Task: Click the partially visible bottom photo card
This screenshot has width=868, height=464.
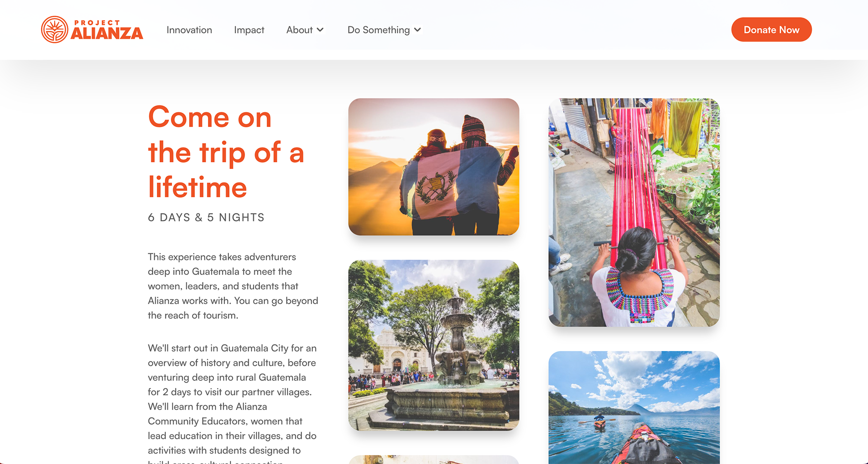Action: [x=434, y=459]
